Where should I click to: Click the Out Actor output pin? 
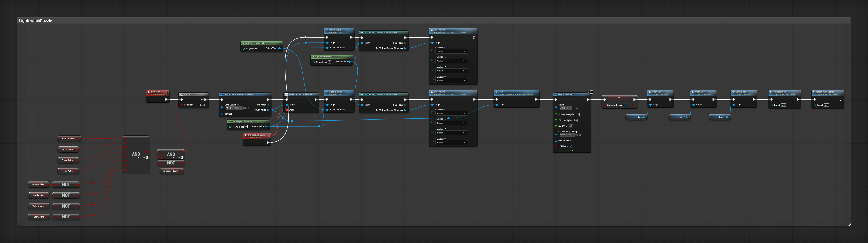point(268,105)
